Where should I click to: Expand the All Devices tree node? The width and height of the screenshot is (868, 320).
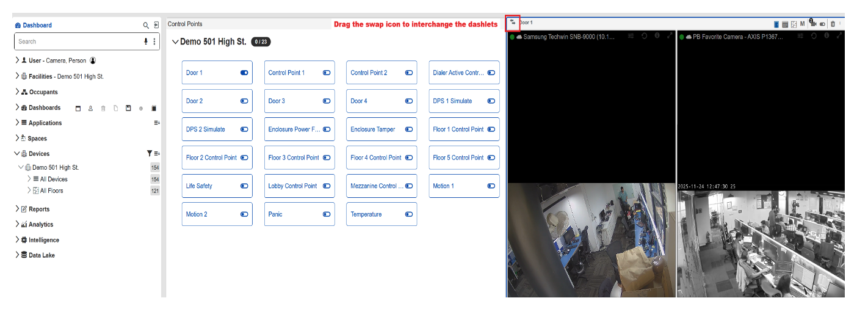point(29,179)
